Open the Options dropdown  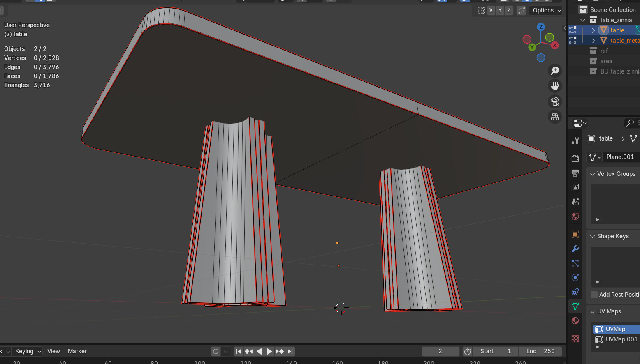(x=546, y=10)
